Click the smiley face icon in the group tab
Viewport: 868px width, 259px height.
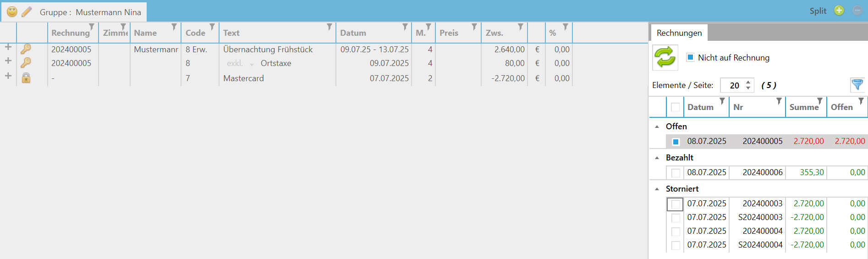click(12, 12)
